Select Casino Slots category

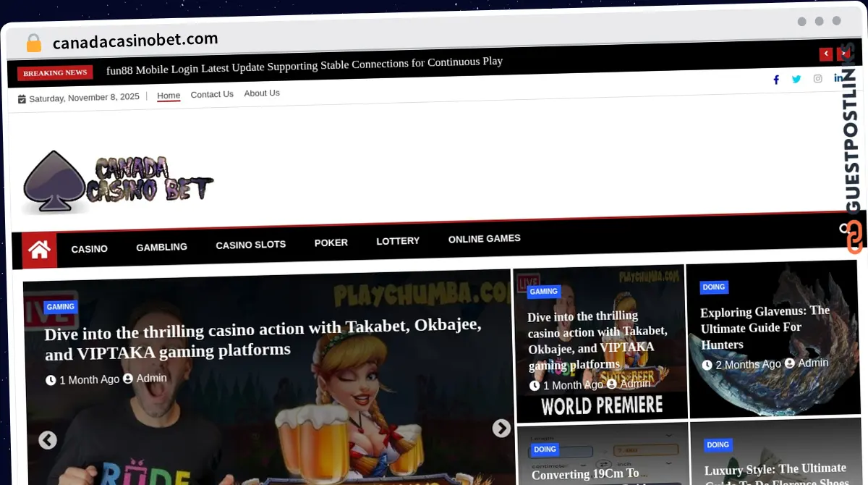click(250, 245)
